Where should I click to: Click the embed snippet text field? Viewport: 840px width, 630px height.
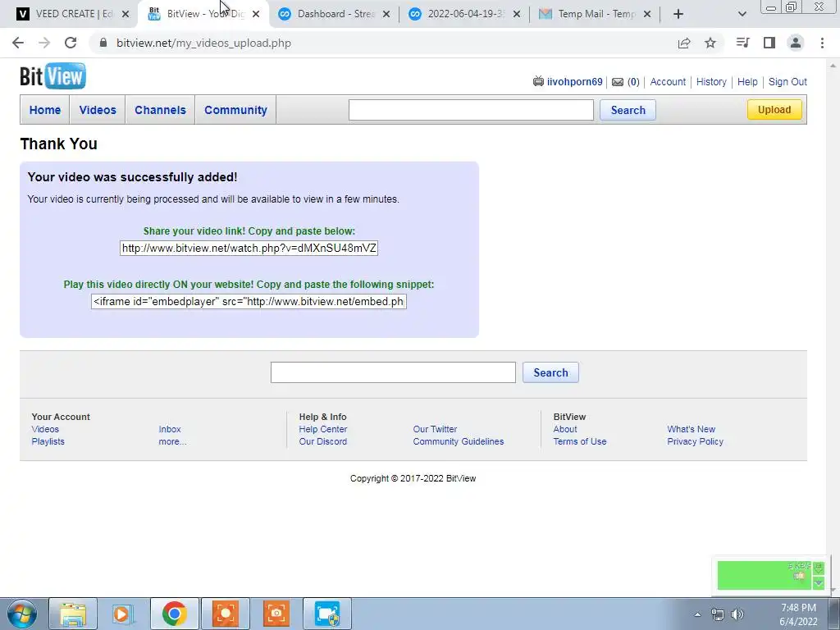pos(249,301)
